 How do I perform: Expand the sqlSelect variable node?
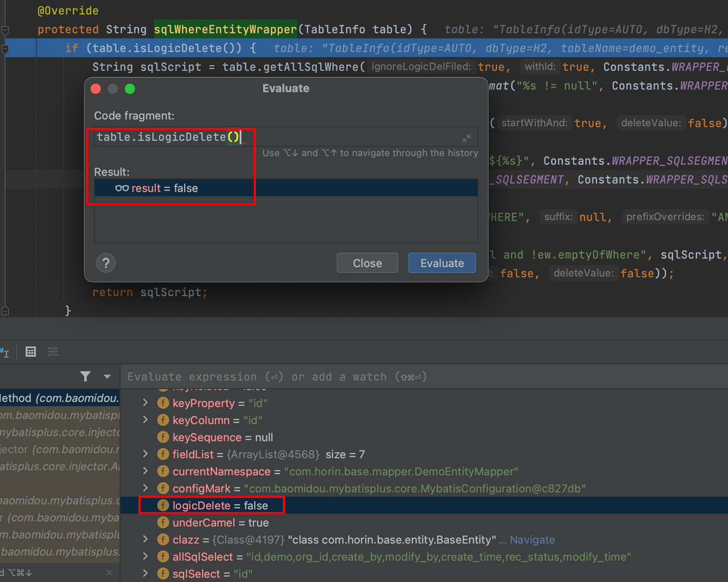point(146,573)
